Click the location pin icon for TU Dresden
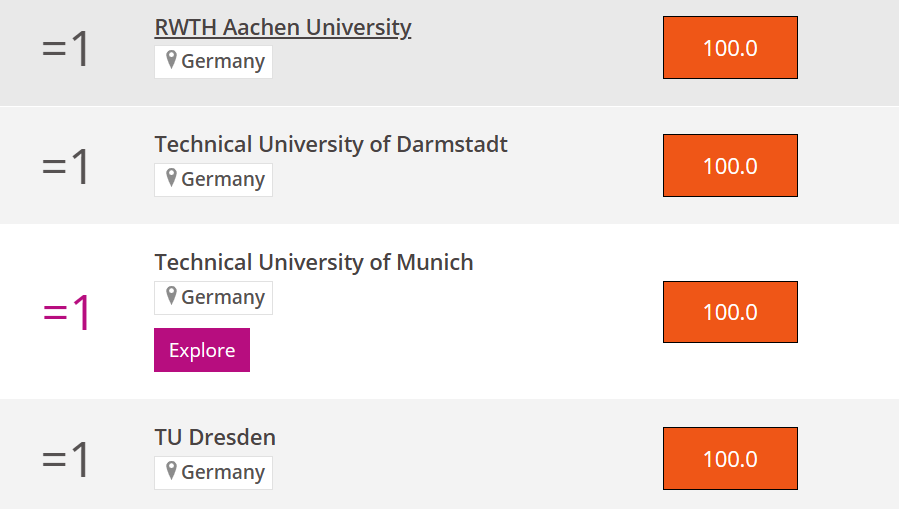This screenshot has height=509, width=899. tap(171, 471)
